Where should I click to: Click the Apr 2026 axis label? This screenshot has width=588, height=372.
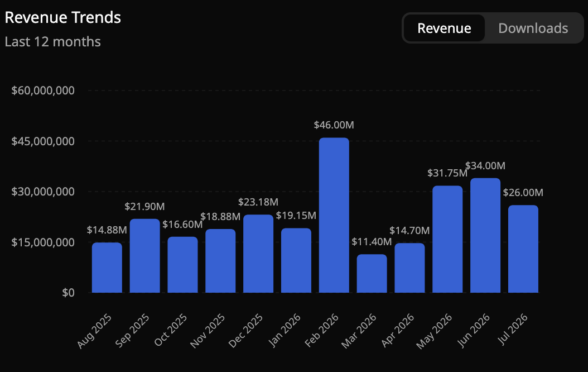pos(398,330)
